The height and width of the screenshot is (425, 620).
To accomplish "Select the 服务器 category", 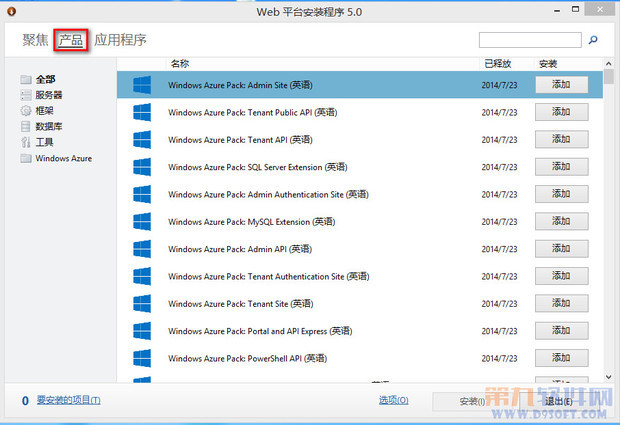I will coord(49,95).
